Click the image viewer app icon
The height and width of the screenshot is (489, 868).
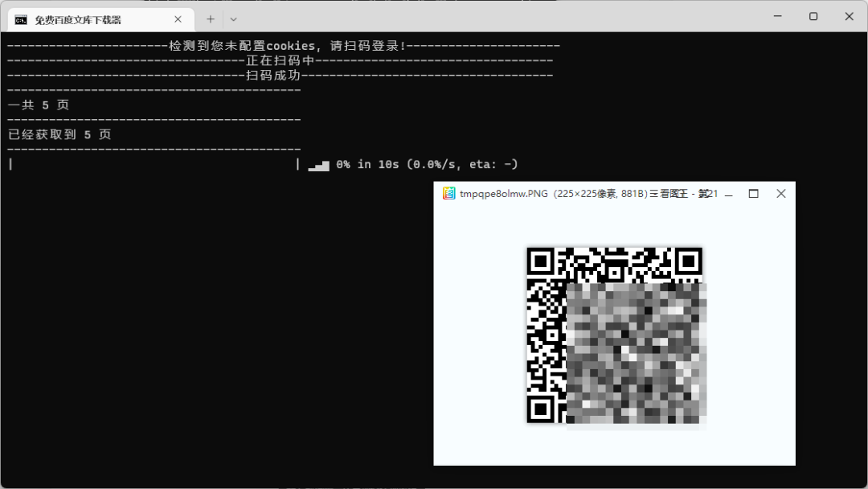[x=449, y=193]
